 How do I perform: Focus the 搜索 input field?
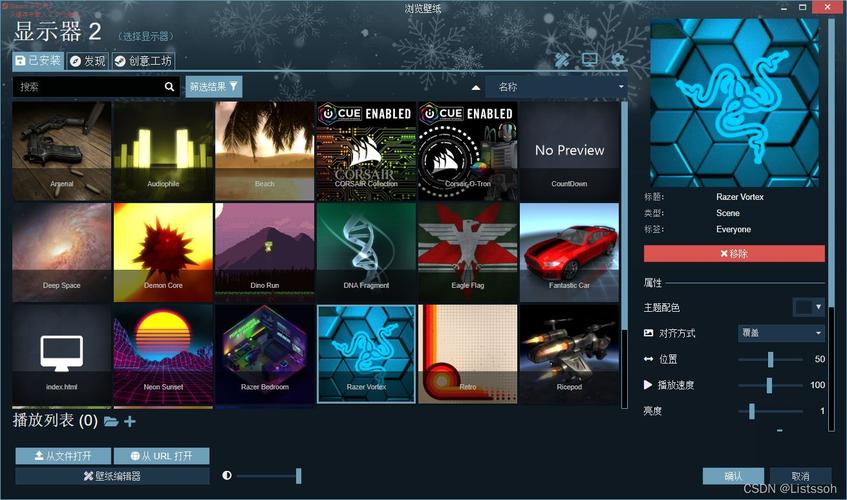pos(95,87)
